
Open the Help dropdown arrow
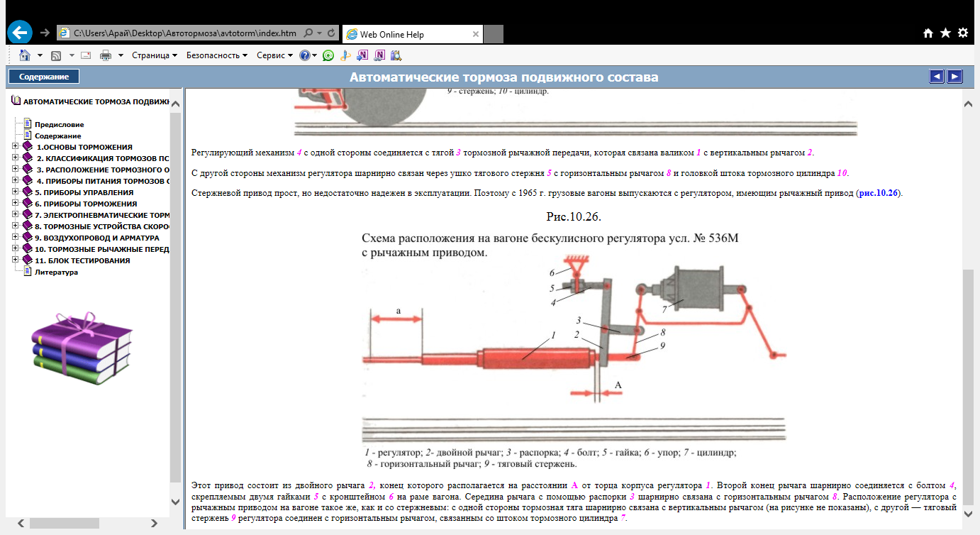coord(314,55)
